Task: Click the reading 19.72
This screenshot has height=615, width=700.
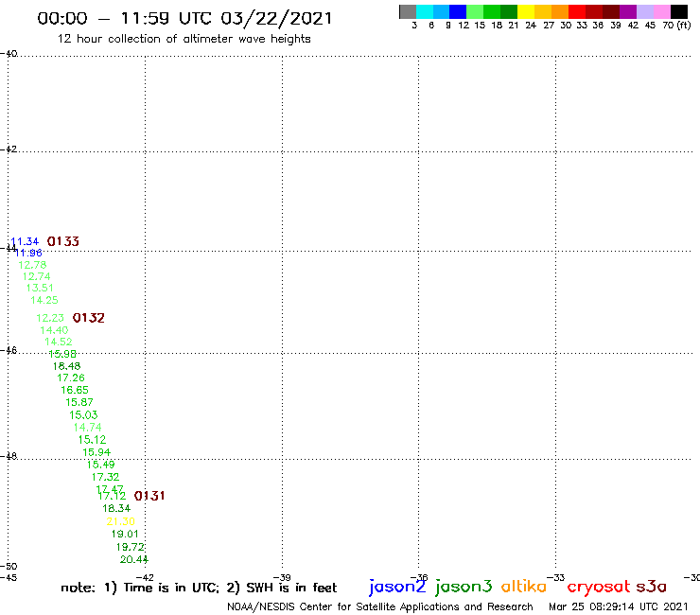Action: (x=131, y=547)
